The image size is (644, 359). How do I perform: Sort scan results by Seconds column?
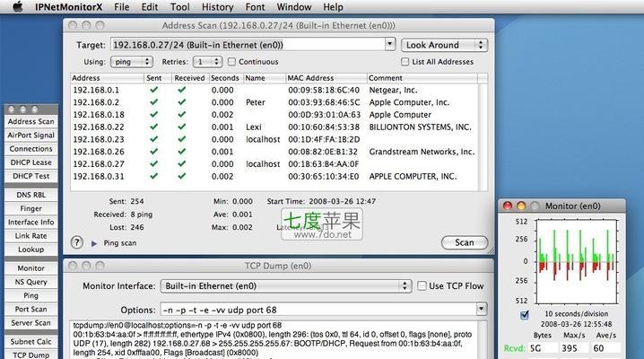point(225,78)
